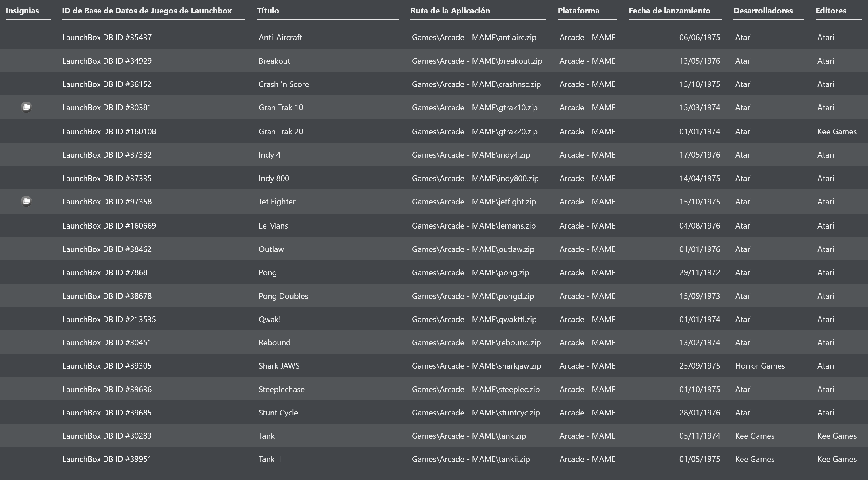Select the Gran Trak 10 title

(x=281, y=108)
